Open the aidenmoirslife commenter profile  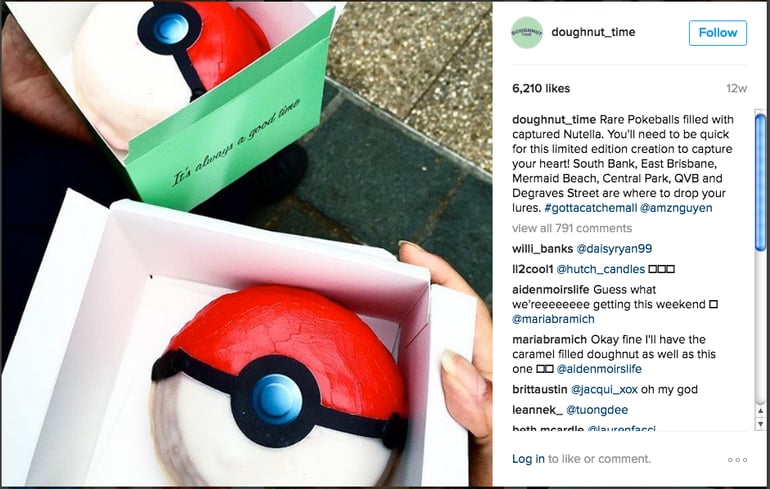pyautogui.click(x=551, y=290)
